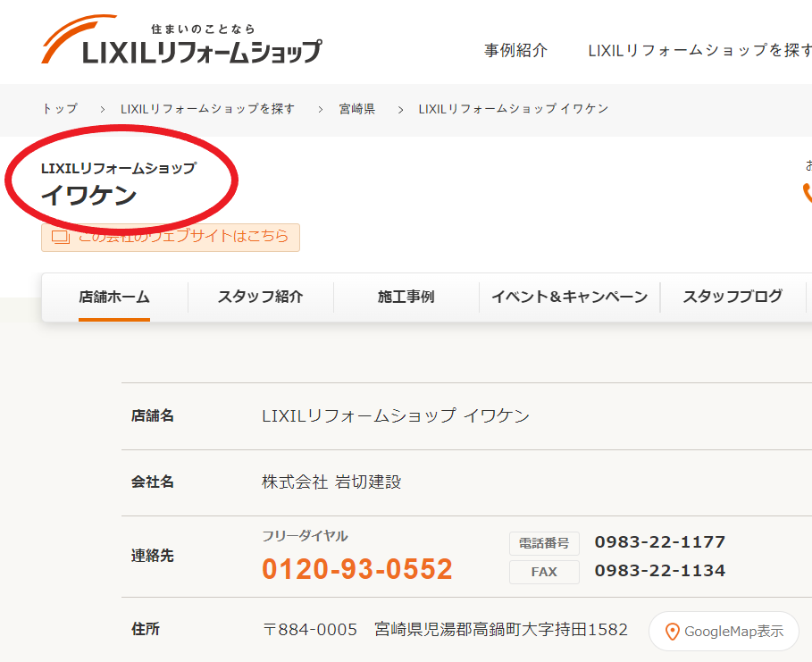Viewport: 812px width, 662px height.
Task: Click the orange phone icon at header right
Action: [x=808, y=192]
